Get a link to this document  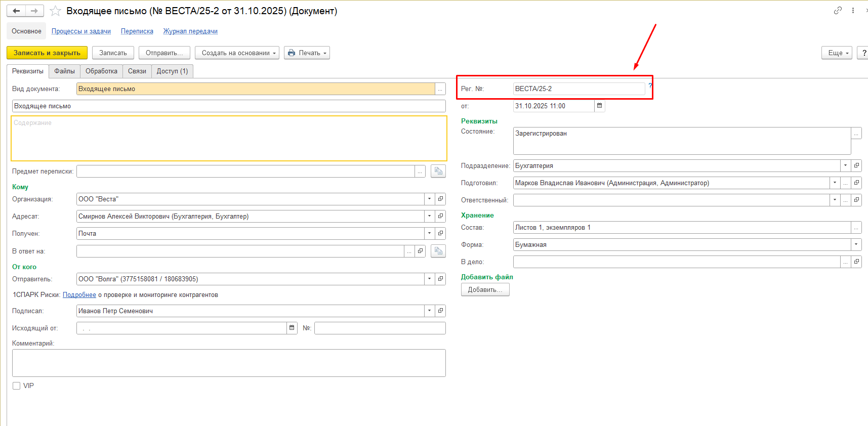point(838,10)
